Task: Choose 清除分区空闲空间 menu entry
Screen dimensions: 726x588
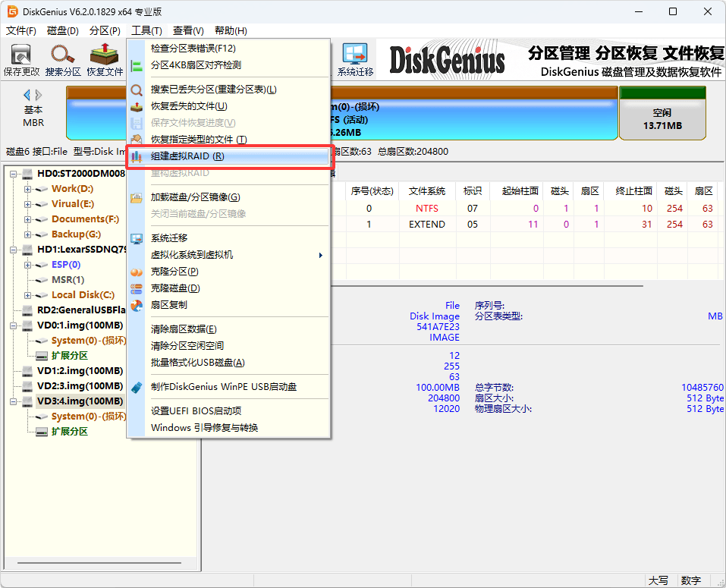Action: click(229, 346)
